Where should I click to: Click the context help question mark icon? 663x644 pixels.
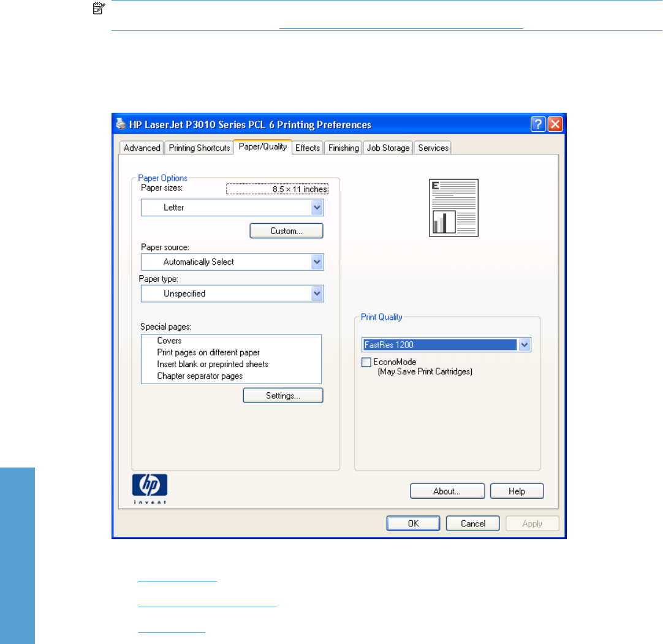pos(538,124)
